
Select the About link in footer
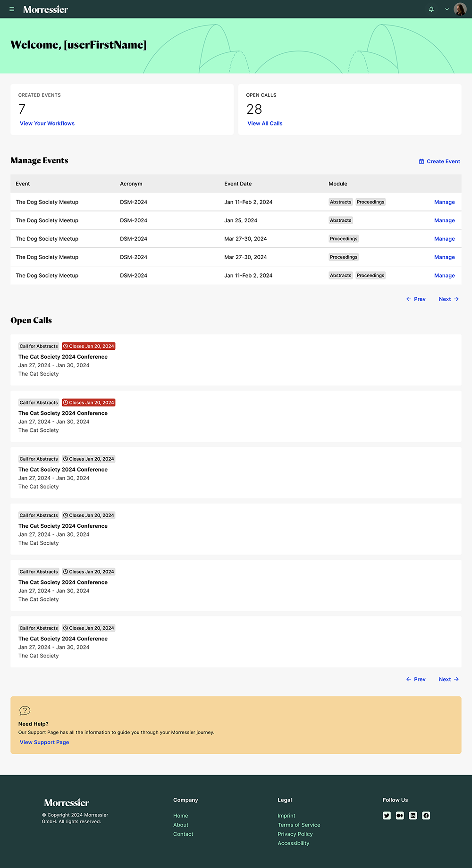181,825
